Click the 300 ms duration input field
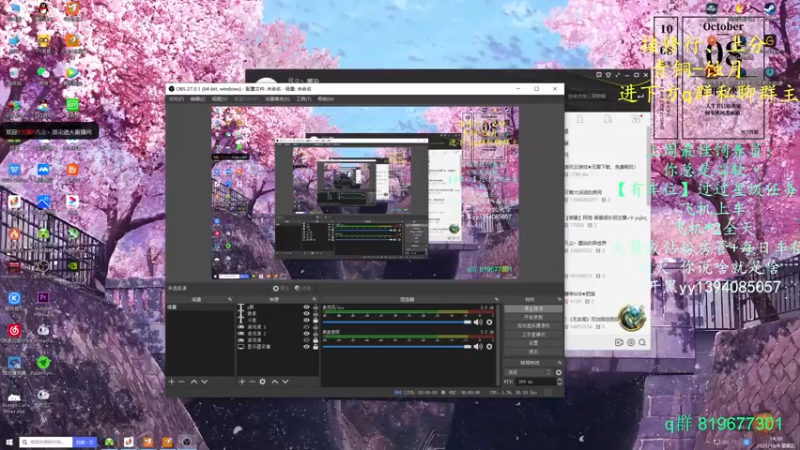 [535, 382]
